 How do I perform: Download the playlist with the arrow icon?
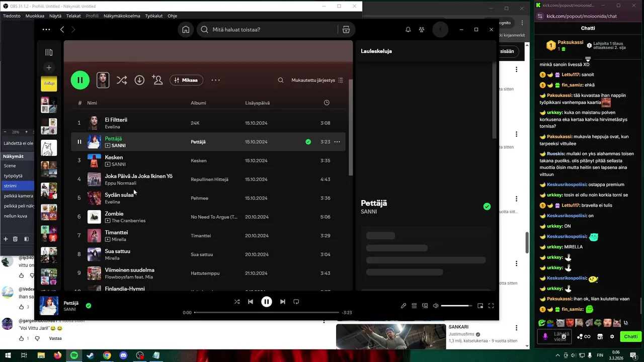139,80
